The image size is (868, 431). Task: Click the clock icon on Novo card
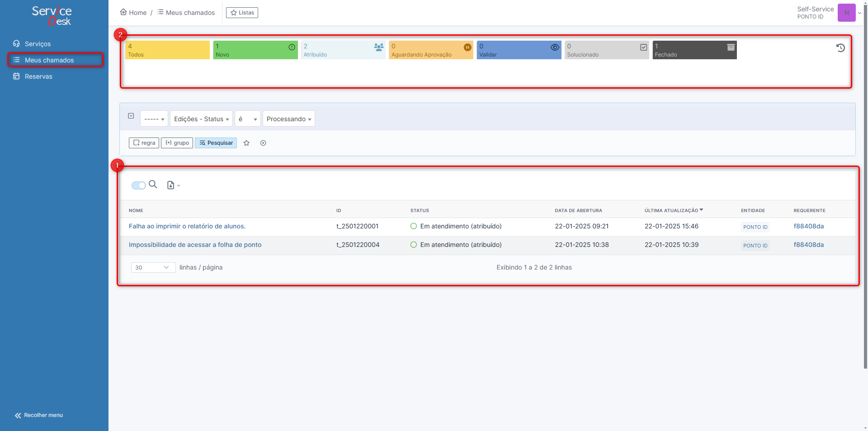pos(292,47)
